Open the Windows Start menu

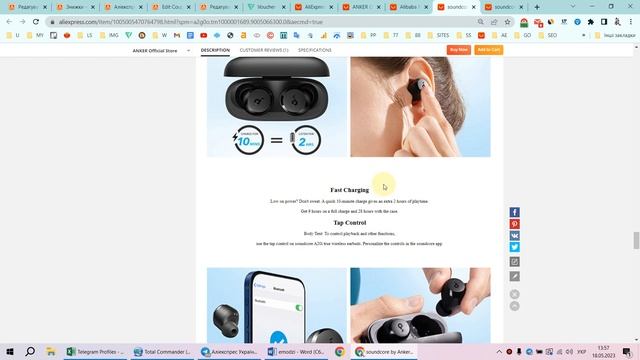click(x=10, y=351)
